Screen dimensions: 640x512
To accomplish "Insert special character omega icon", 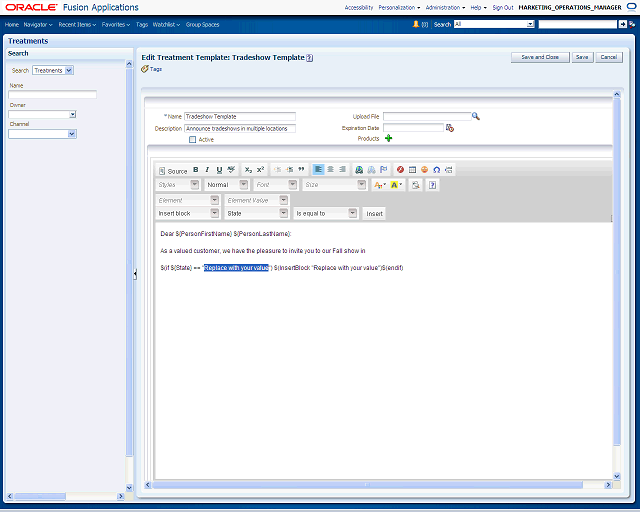I will click(437, 170).
